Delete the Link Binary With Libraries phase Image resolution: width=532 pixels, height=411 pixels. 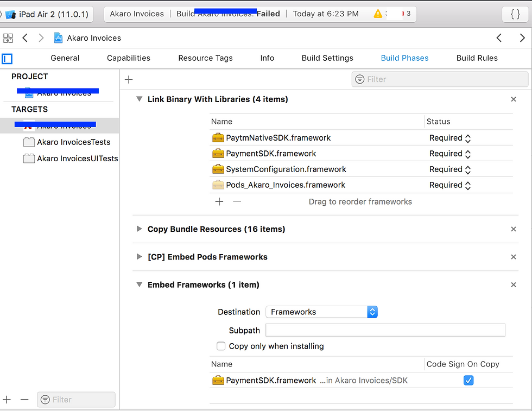pyautogui.click(x=514, y=99)
